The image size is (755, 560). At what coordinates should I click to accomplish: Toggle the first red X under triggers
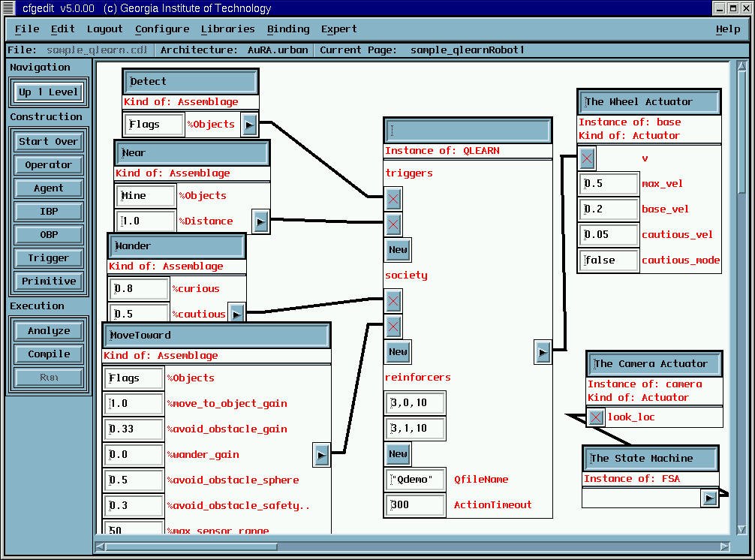(x=393, y=199)
